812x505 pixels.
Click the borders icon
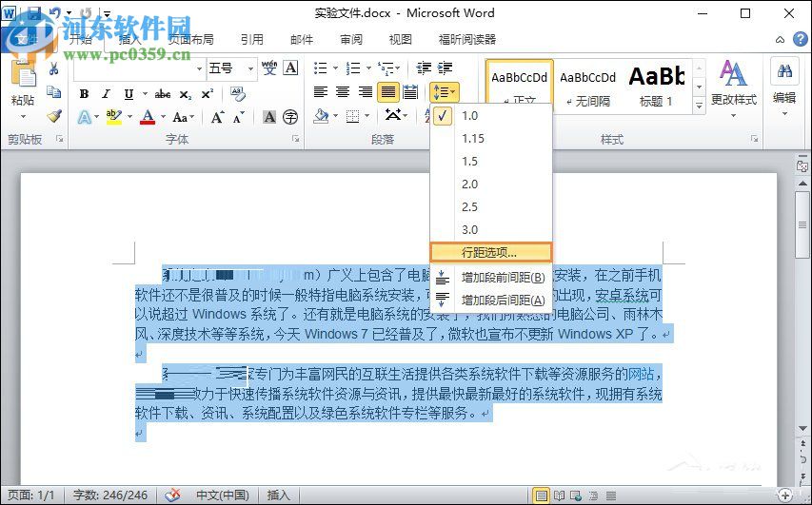pyautogui.click(x=352, y=116)
